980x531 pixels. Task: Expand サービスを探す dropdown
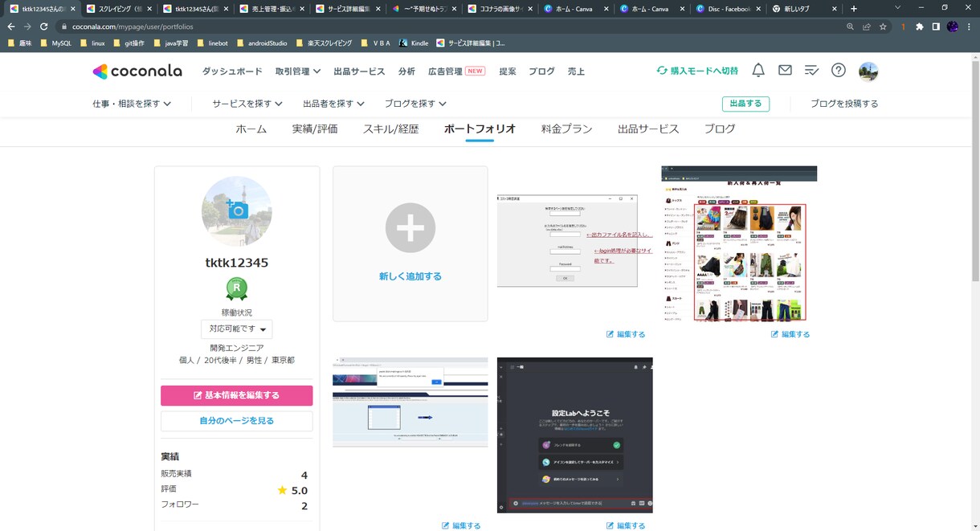[x=247, y=104]
